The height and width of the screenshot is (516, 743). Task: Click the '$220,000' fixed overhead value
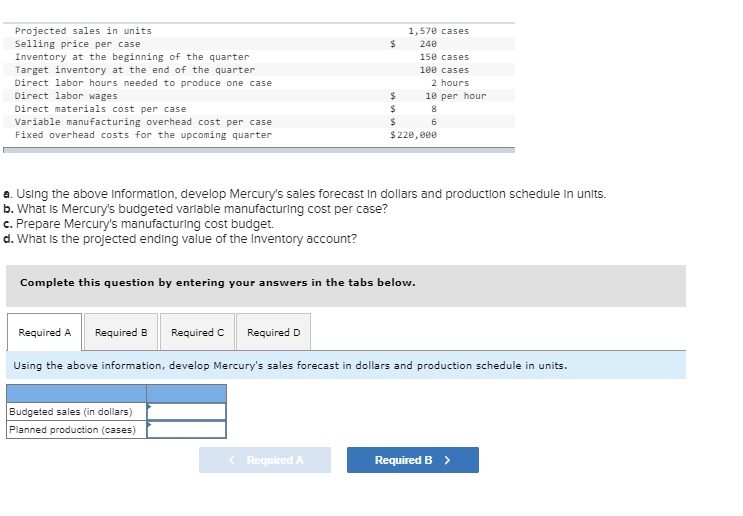pyautogui.click(x=413, y=135)
